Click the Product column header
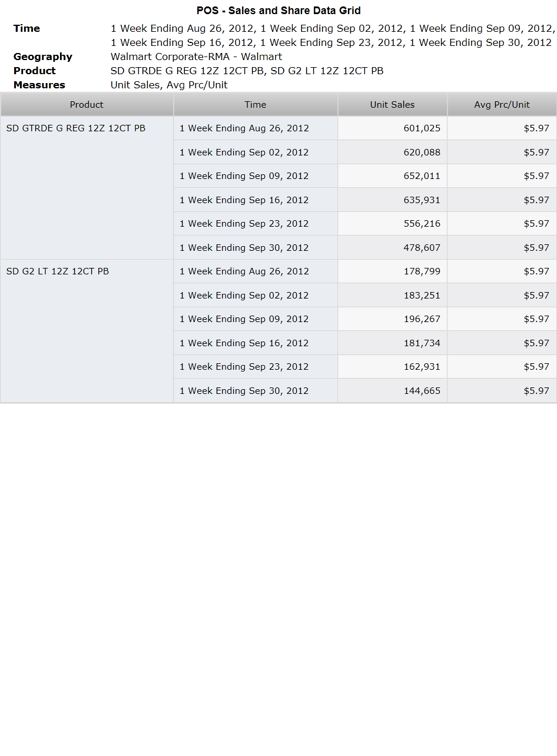Image resolution: width=557 pixels, height=756 pixels. 87,105
